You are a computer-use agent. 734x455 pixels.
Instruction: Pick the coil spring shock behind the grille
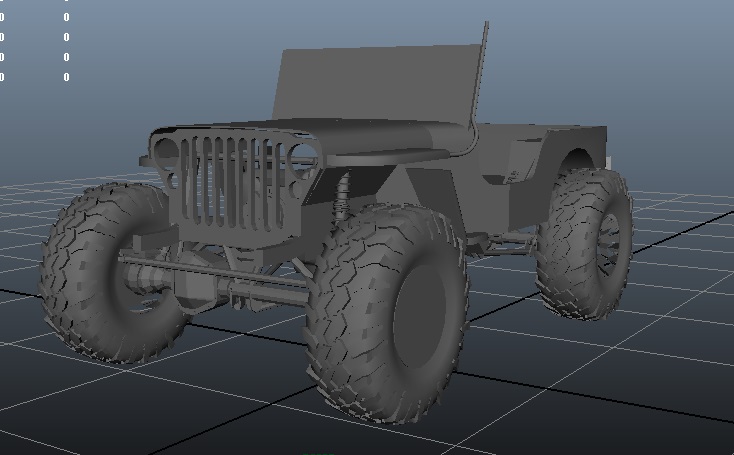click(342, 197)
